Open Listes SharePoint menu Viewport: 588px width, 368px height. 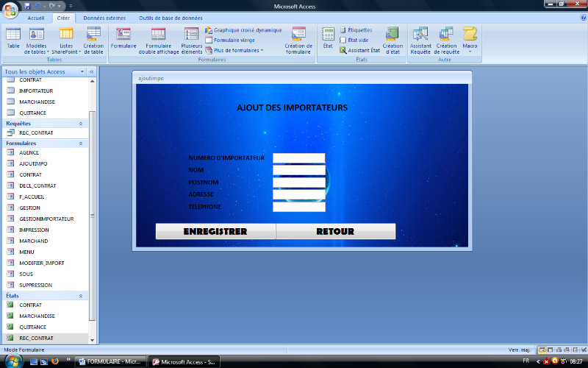click(66, 40)
